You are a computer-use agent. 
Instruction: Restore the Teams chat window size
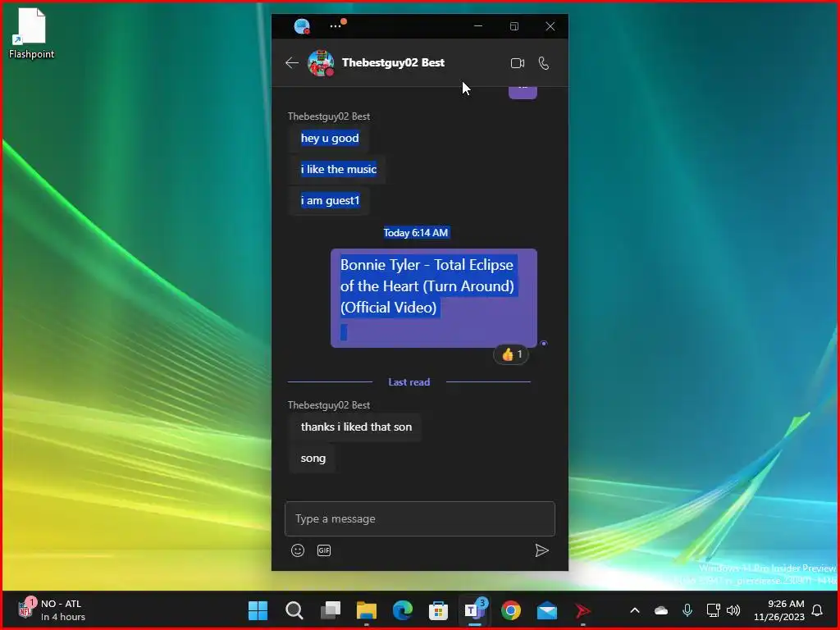[514, 25]
